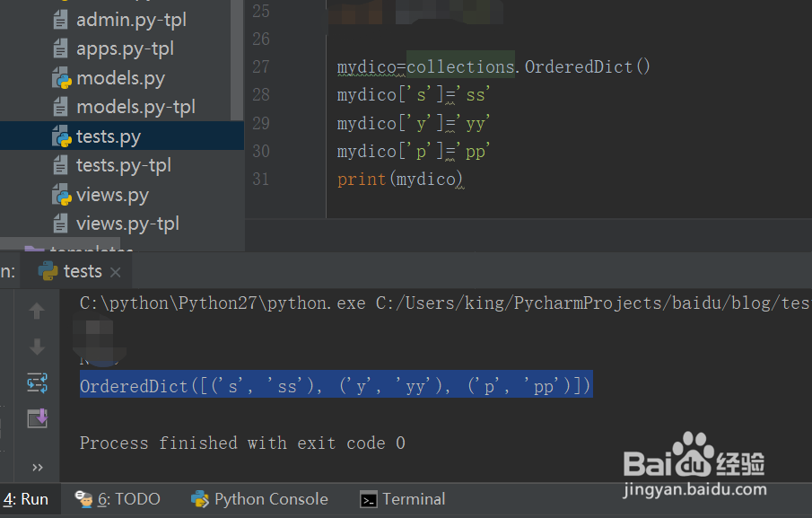Click the Python icon on the tests tab
Image resolution: width=812 pixels, height=518 pixels.
(47, 270)
